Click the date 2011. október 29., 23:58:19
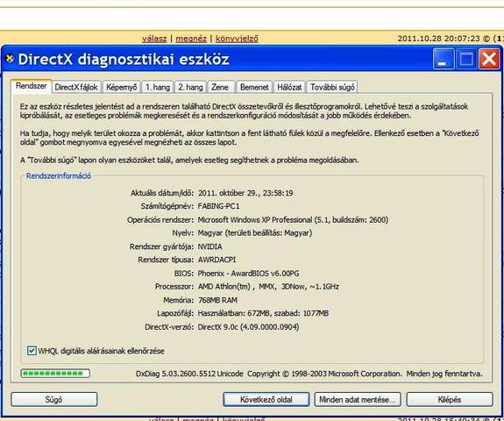This screenshot has width=504, height=421. pyautogui.click(x=245, y=193)
